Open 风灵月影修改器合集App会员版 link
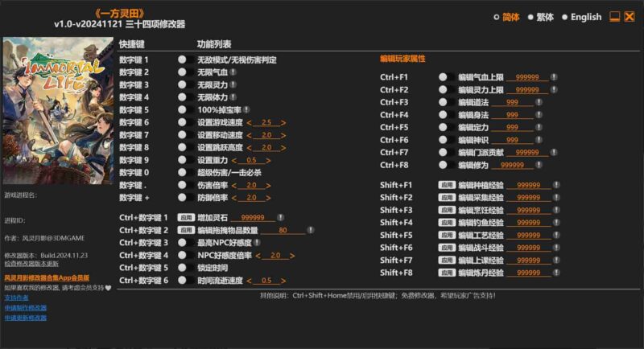This screenshot has height=349, width=644. click(x=47, y=277)
